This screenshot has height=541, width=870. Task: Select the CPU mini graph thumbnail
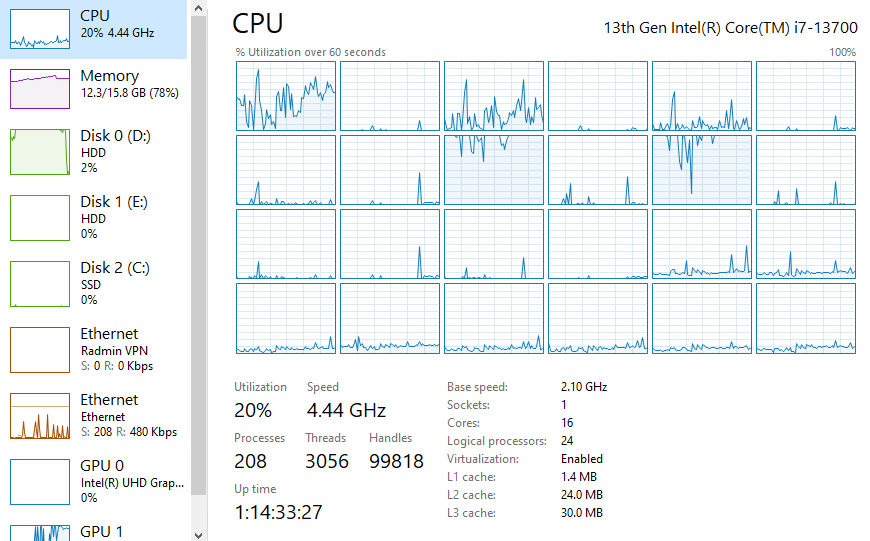40,29
